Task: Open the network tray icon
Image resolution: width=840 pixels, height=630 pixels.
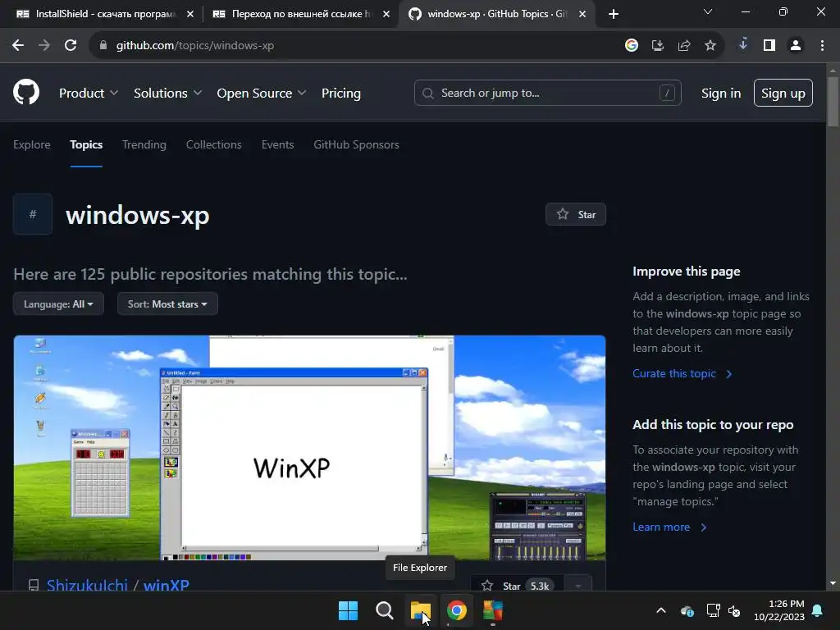Action: pos(713,610)
